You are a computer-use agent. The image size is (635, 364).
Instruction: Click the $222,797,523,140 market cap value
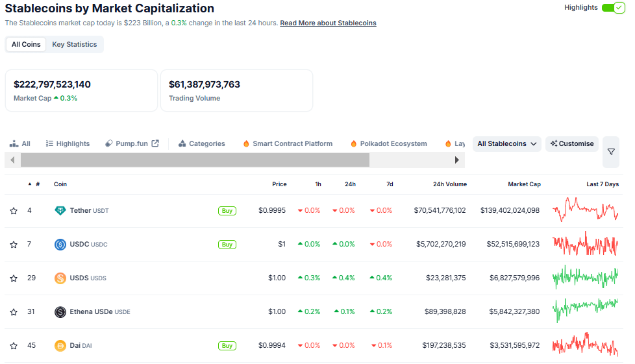coord(52,84)
